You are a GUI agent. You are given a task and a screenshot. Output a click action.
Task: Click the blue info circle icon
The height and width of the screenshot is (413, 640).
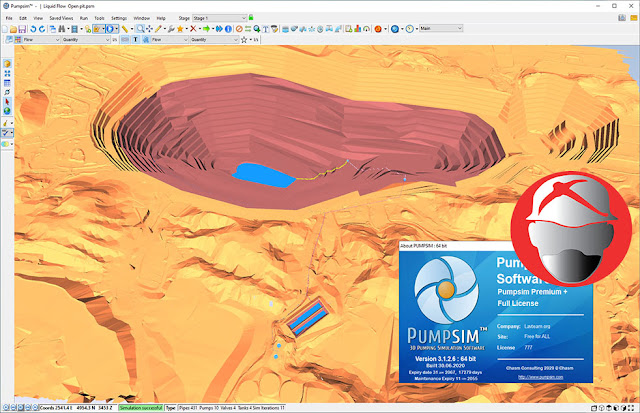pos(228,29)
